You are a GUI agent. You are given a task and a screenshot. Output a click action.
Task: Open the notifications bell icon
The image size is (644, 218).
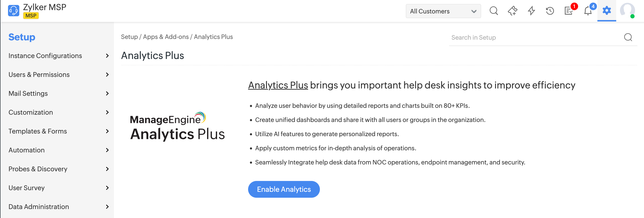588,11
